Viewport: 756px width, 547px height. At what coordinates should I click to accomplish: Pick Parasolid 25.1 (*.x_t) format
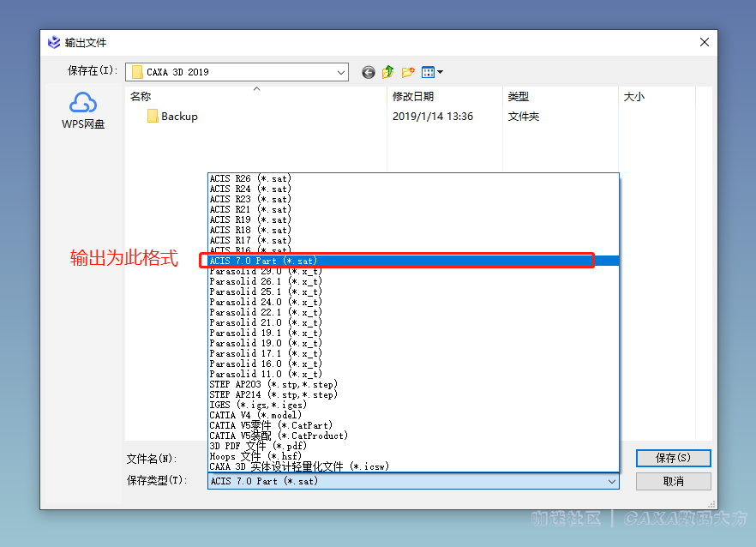413,292
